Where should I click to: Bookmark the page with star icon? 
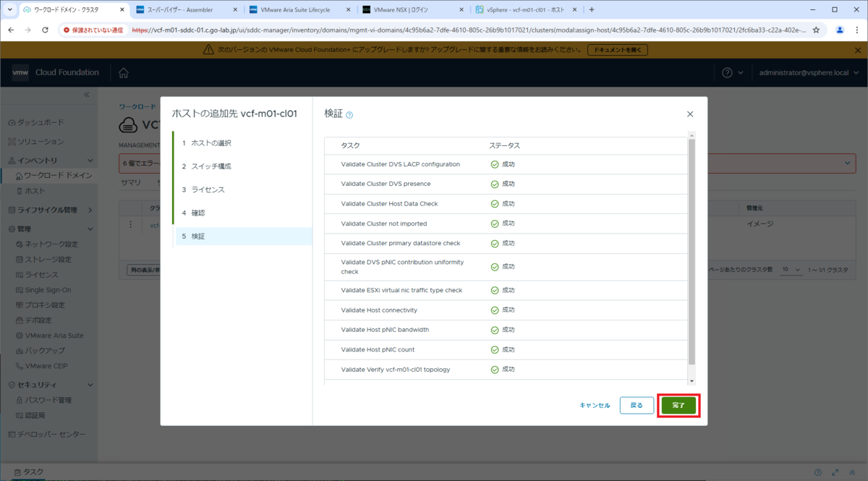point(816,30)
